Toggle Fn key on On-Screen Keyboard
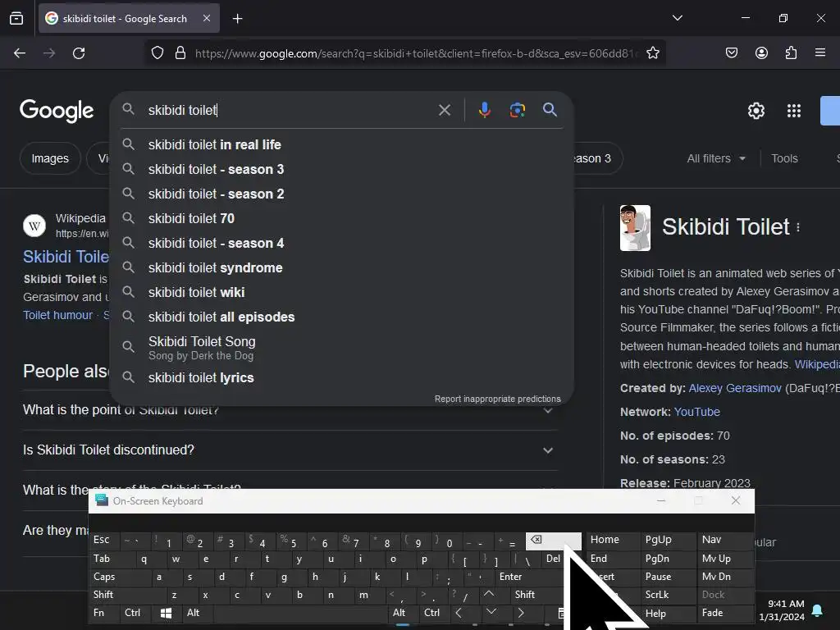Image resolution: width=840 pixels, height=630 pixels. click(104, 613)
